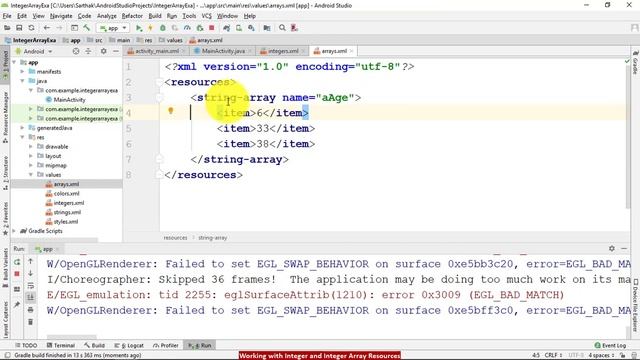Click the red Stop button in toolbar

point(211,28)
